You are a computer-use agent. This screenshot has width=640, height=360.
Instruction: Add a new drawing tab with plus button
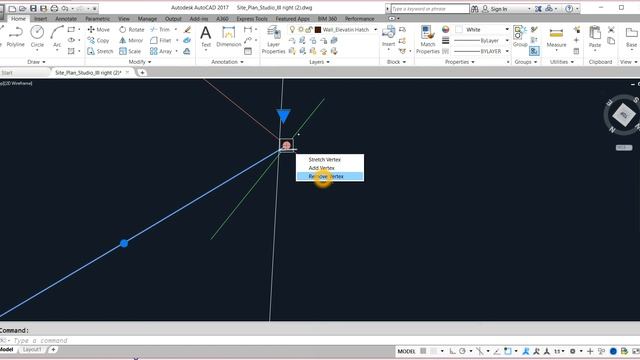pyautogui.click(x=142, y=73)
